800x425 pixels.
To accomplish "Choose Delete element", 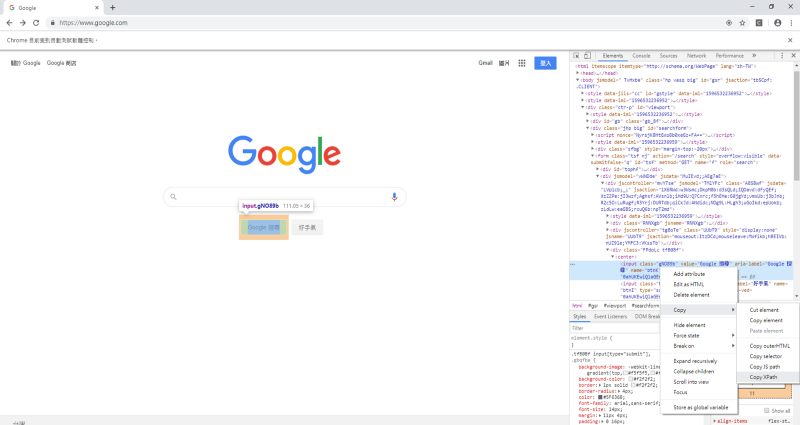I will 699,295.
